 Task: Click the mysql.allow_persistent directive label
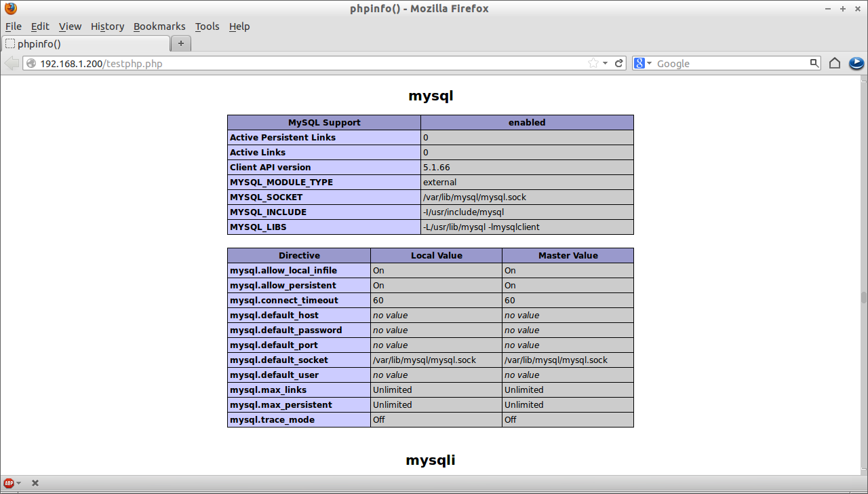click(x=283, y=286)
